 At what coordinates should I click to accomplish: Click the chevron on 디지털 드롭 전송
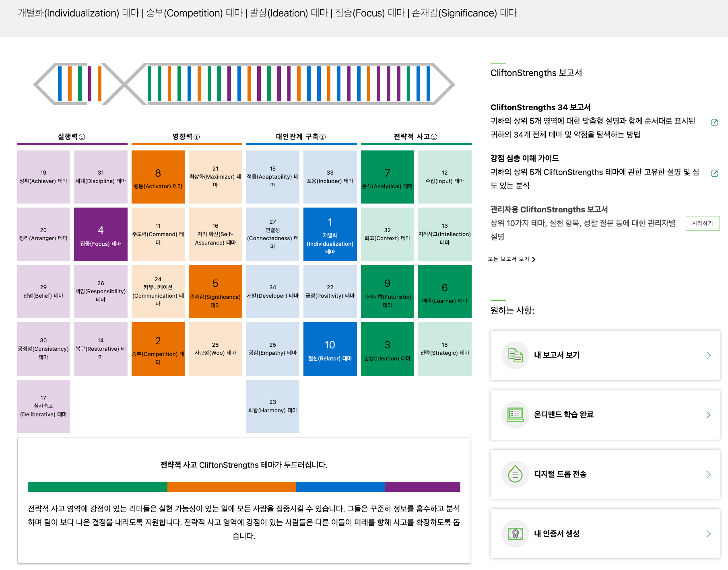pos(708,474)
